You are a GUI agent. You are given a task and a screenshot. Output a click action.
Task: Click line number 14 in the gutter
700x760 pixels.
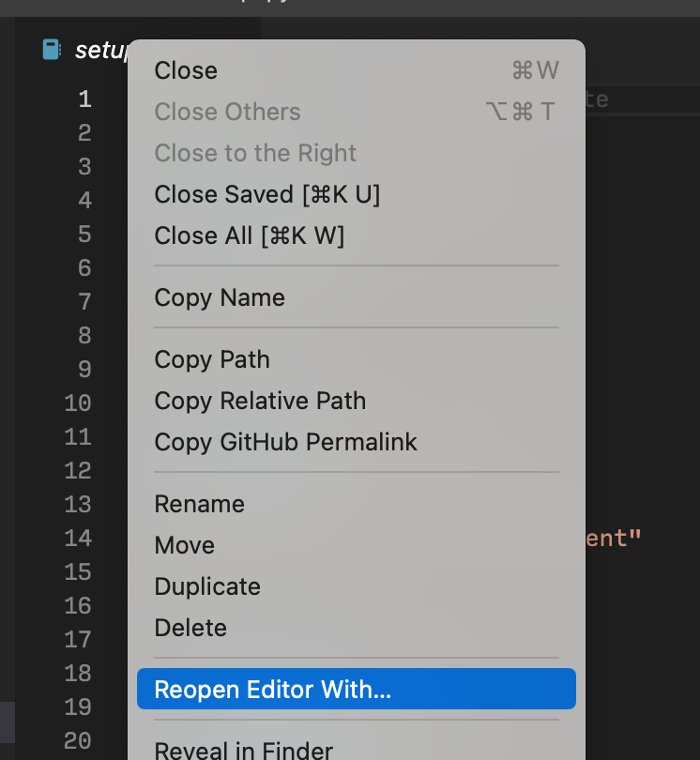(x=79, y=538)
